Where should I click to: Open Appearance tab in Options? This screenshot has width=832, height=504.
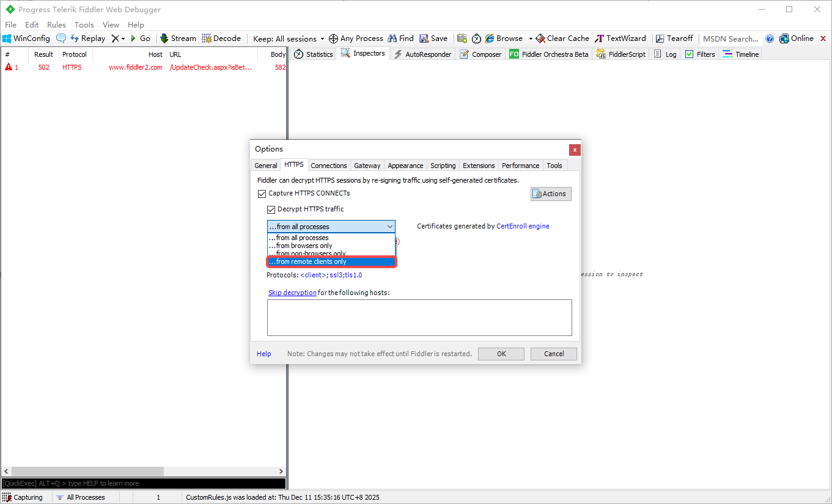pyautogui.click(x=405, y=166)
